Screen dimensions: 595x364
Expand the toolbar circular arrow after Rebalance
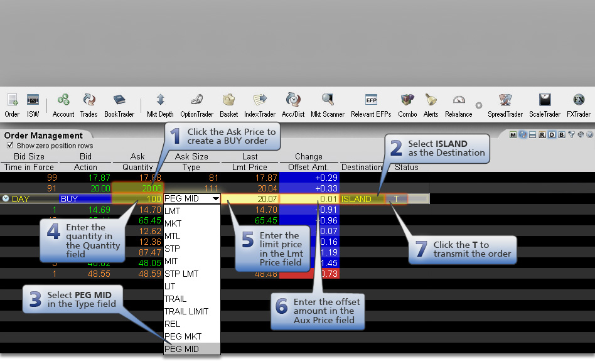pyautogui.click(x=479, y=105)
